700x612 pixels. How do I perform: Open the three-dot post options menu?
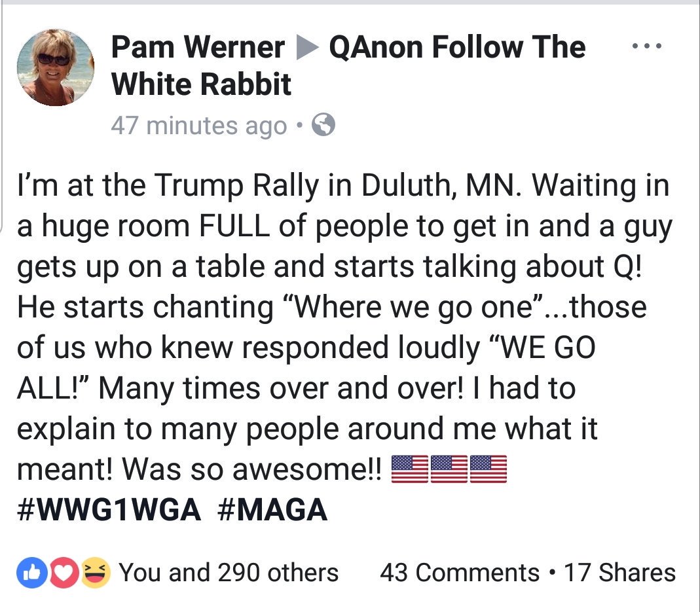(646, 46)
